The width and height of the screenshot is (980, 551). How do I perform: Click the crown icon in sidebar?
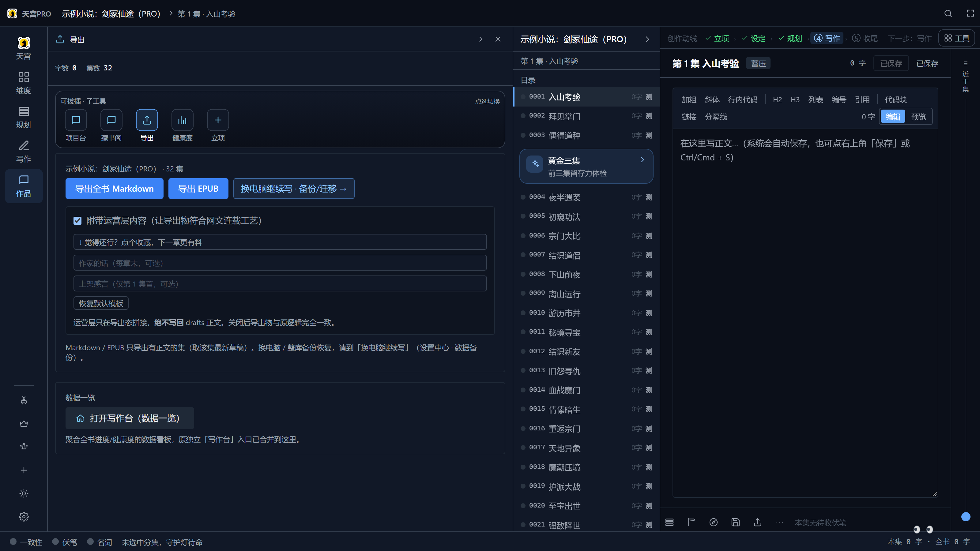(x=24, y=423)
